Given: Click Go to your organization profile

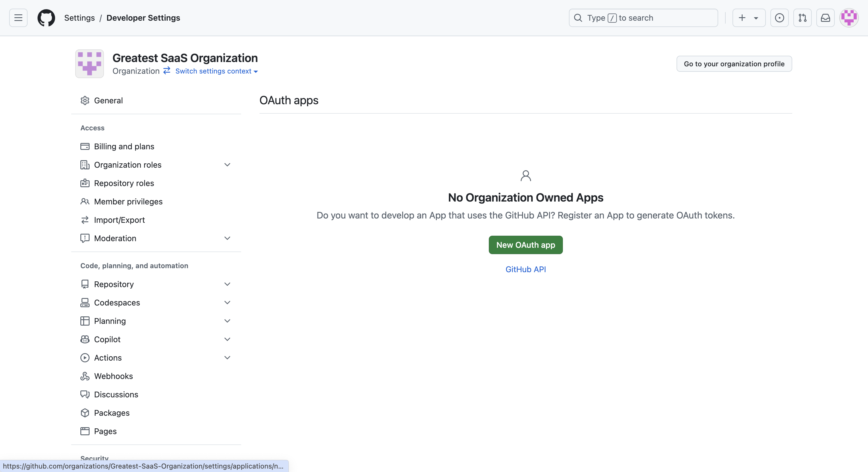Looking at the screenshot, I should 734,64.
